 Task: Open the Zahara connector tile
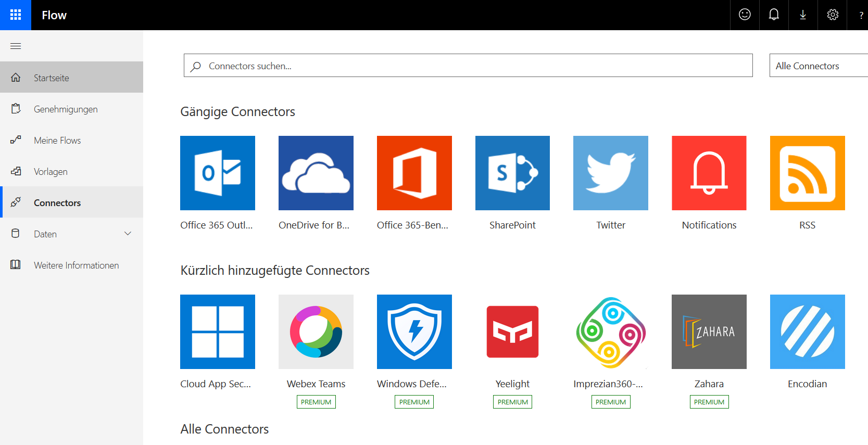[709, 332]
